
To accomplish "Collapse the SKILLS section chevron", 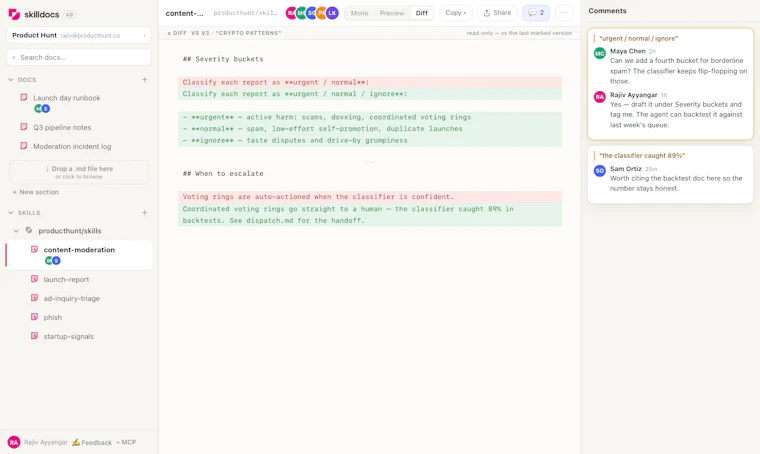I will (11, 213).
